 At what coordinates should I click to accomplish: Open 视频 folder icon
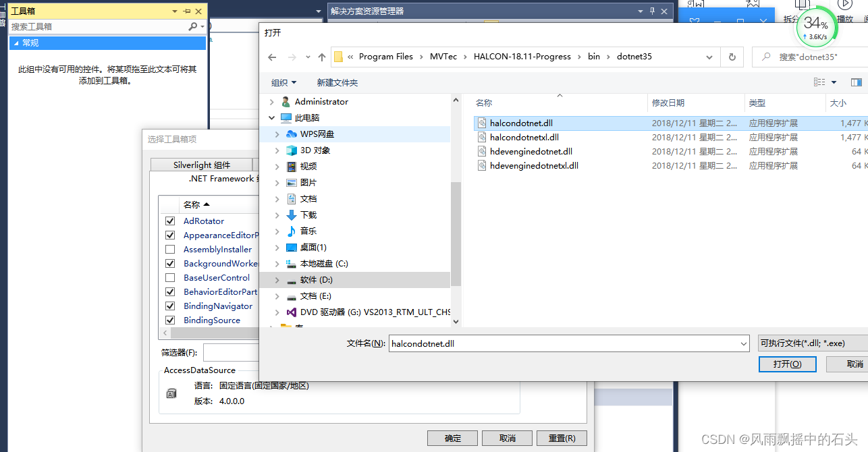click(x=292, y=167)
